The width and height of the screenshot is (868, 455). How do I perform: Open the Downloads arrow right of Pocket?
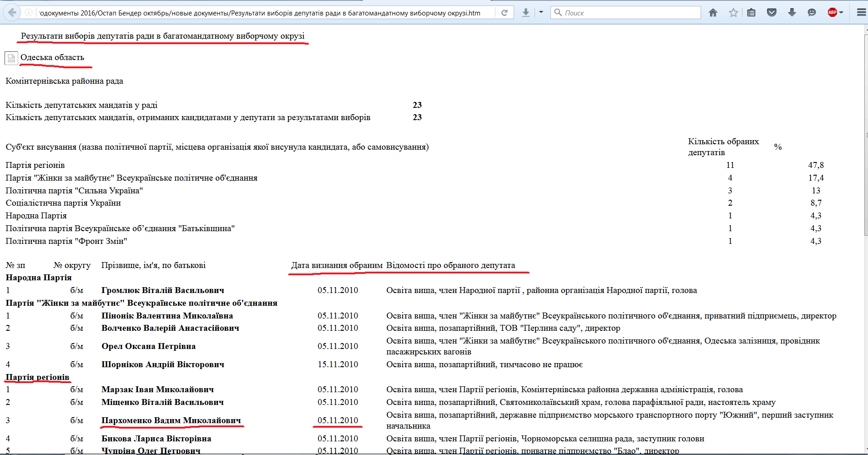click(x=792, y=13)
